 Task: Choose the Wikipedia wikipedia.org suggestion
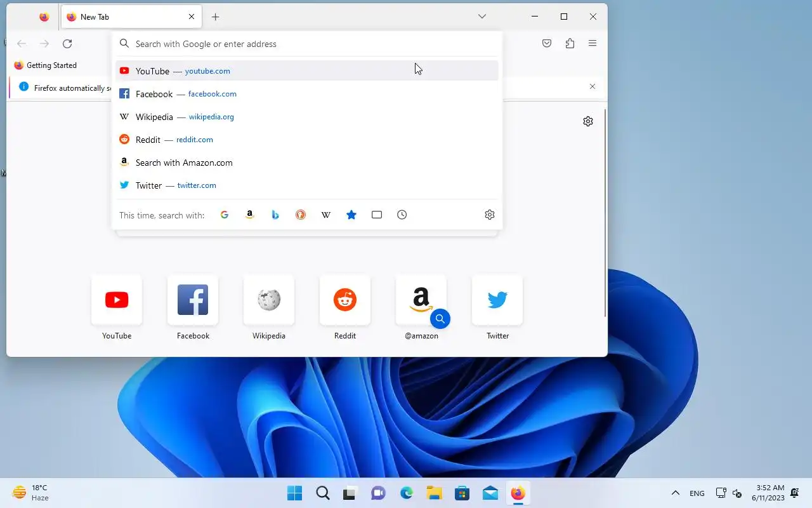307,116
